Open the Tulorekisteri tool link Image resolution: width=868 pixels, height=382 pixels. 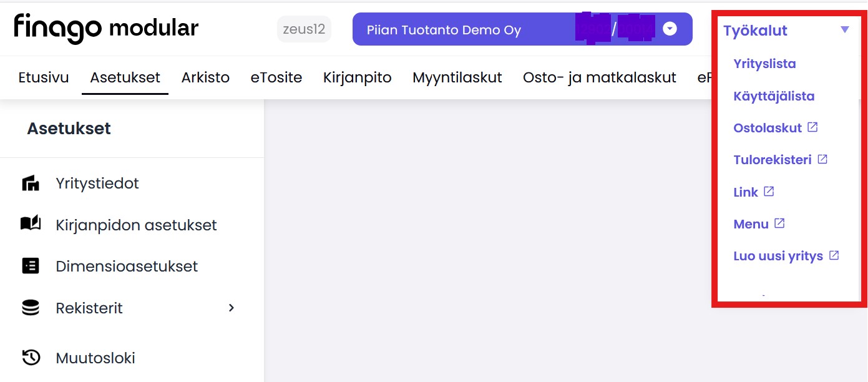point(773,160)
